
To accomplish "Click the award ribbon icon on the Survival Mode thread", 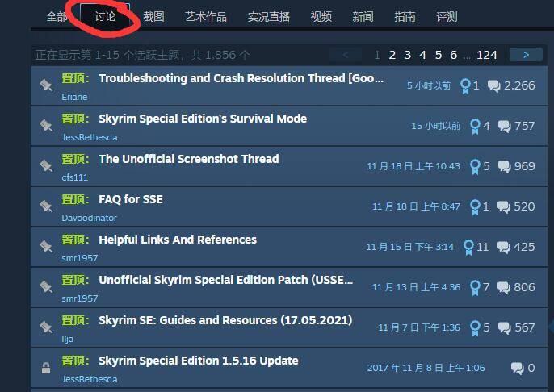I will coord(475,126).
